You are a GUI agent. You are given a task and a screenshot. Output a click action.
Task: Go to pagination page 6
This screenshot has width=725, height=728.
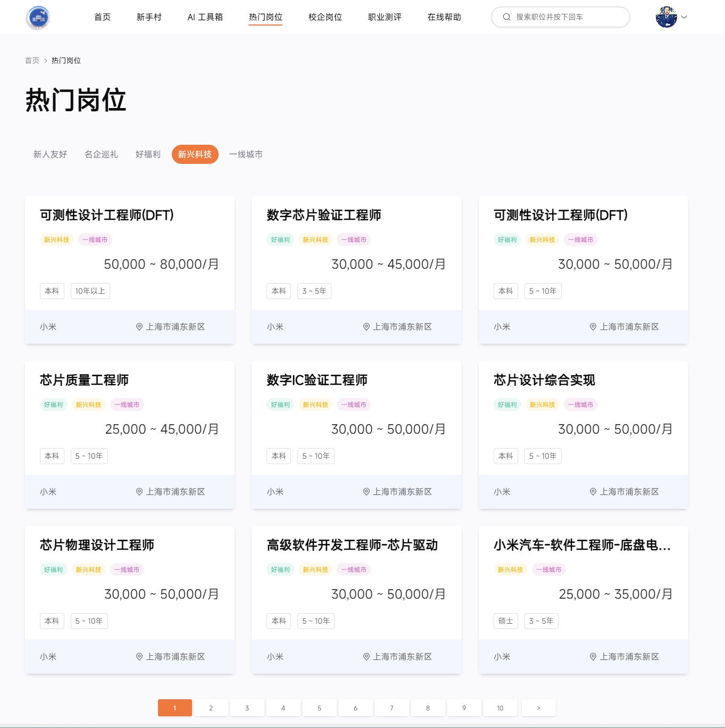click(x=356, y=708)
